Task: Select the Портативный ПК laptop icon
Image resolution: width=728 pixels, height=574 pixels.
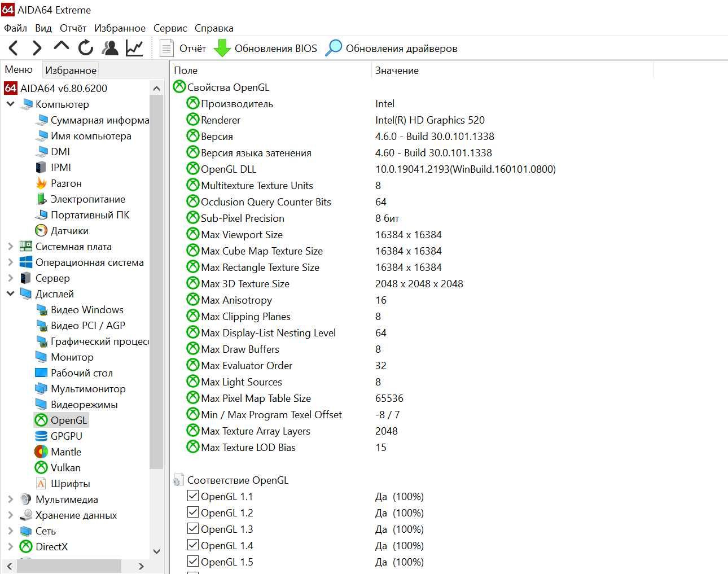Action: click(x=41, y=214)
